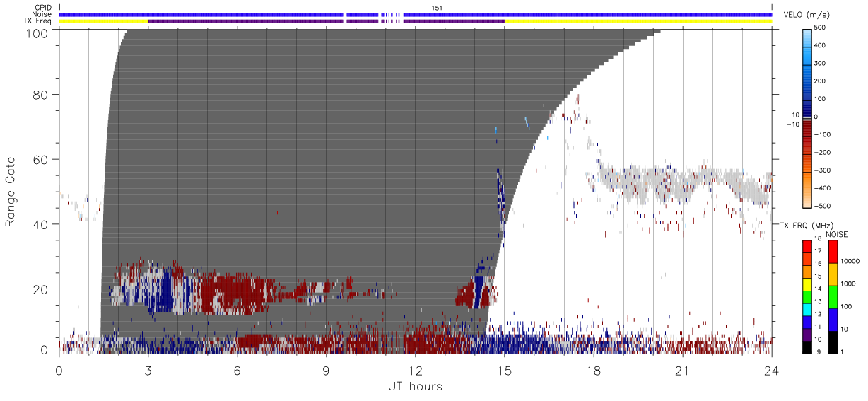Image resolution: width=868 pixels, height=401 pixels.
Task: Click noise legend label 1 at bottom
Action: 843,351
